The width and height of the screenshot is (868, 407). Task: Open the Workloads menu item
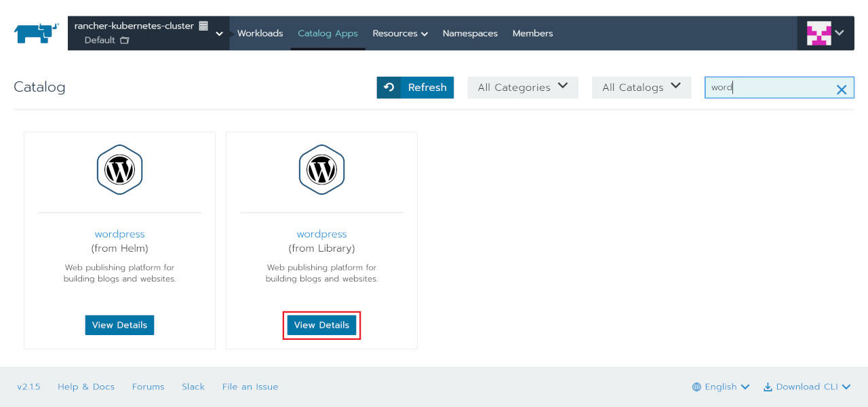260,33
